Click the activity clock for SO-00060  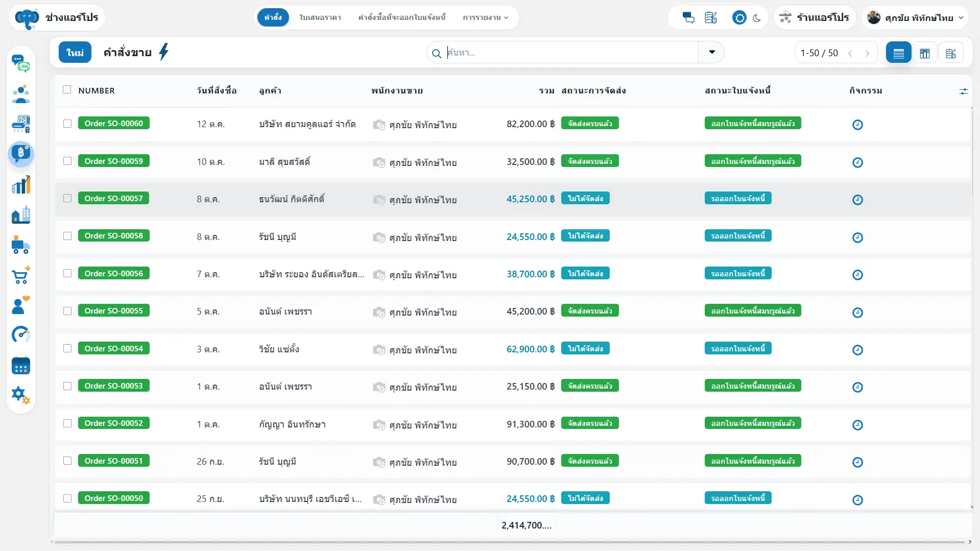857,125
